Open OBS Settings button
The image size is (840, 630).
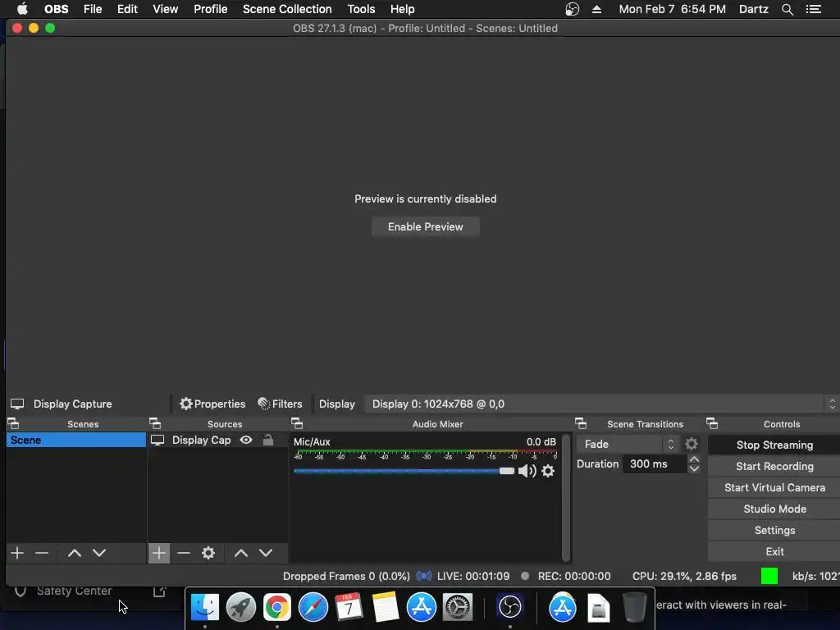click(x=774, y=531)
